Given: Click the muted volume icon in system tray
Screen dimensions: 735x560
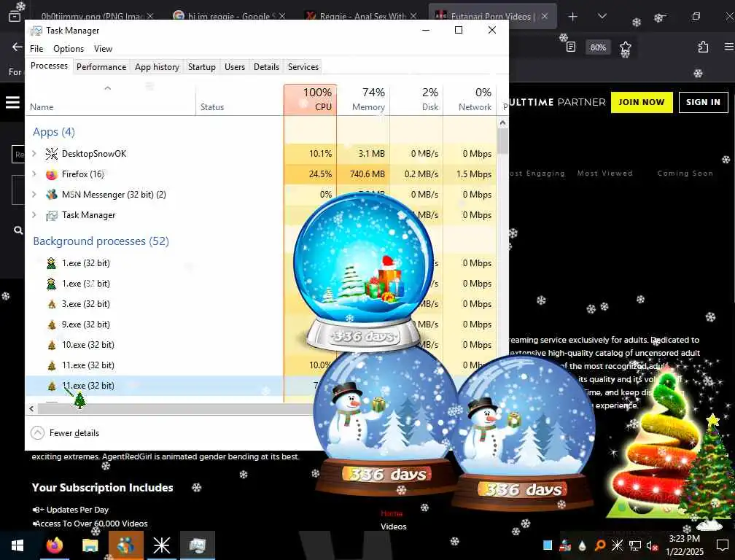Looking at the screenshot, I should (652, 545).
